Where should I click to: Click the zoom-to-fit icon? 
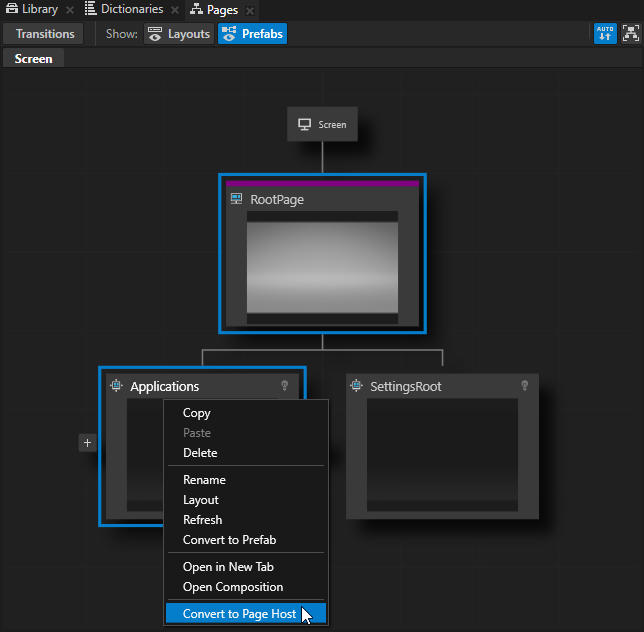630,33
